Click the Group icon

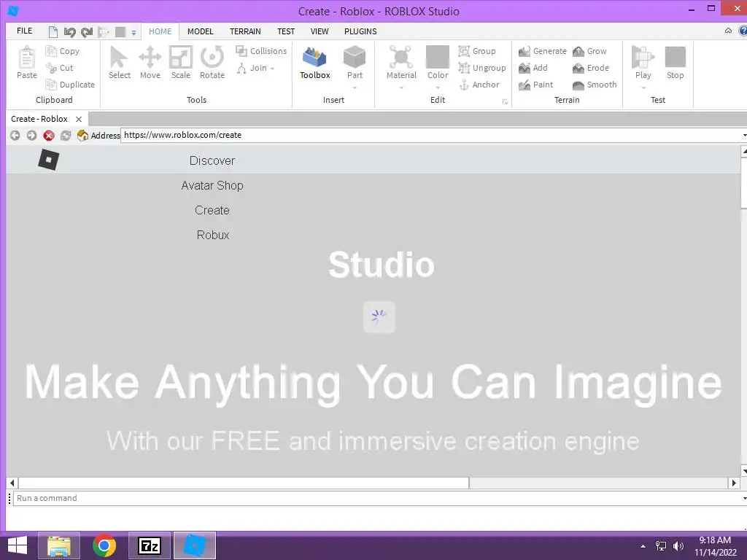coord(463,51)
